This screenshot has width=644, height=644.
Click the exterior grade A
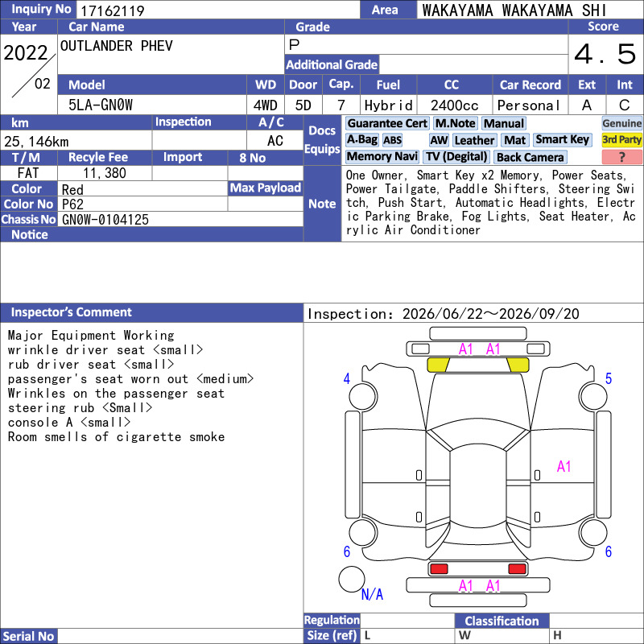click(587, 105)
